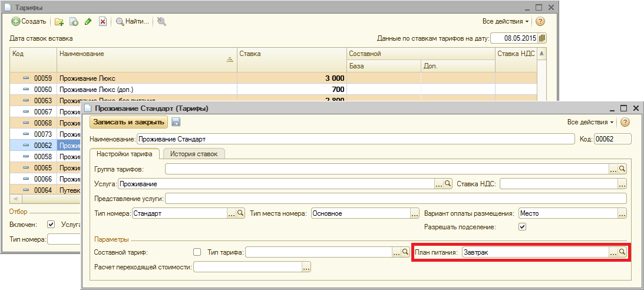Click the Группа тарифов input field

tap(387, 169)
